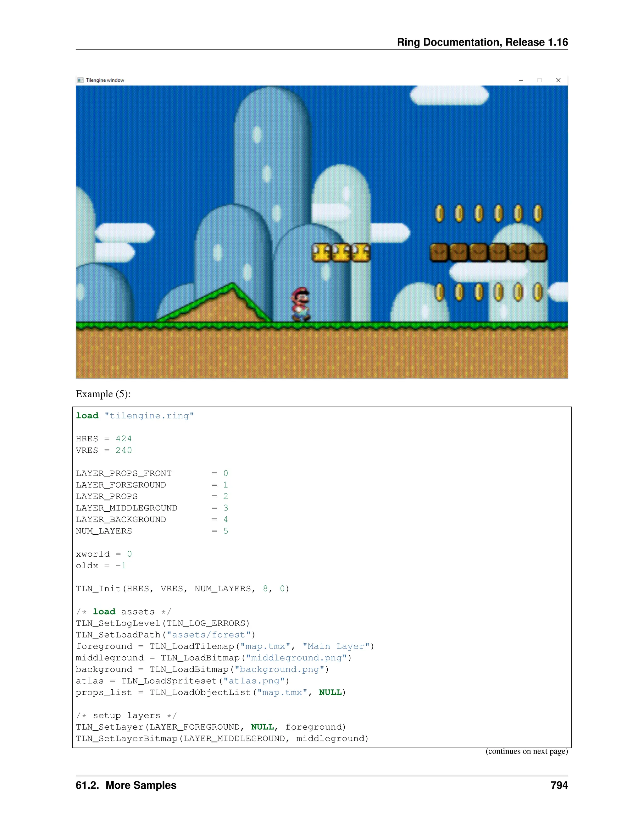This screenshot has width=644, height=833.
Task: Click the disabled maximize button
Action: 540,80
